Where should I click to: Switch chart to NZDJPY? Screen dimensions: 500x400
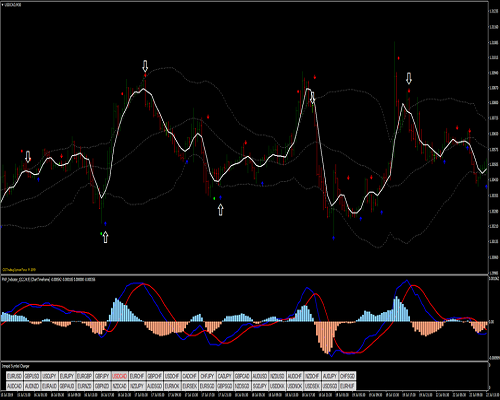[x=137, y=386]
